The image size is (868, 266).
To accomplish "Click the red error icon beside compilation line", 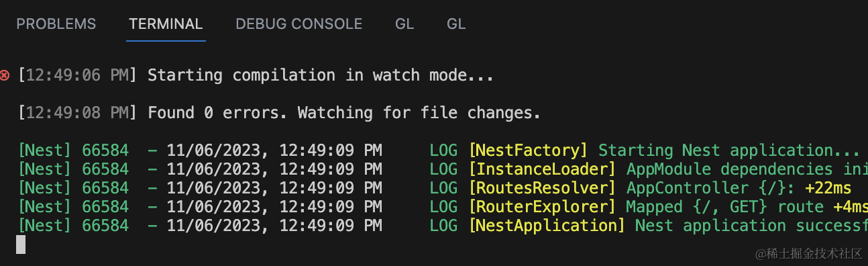I will tap(5, 75).
